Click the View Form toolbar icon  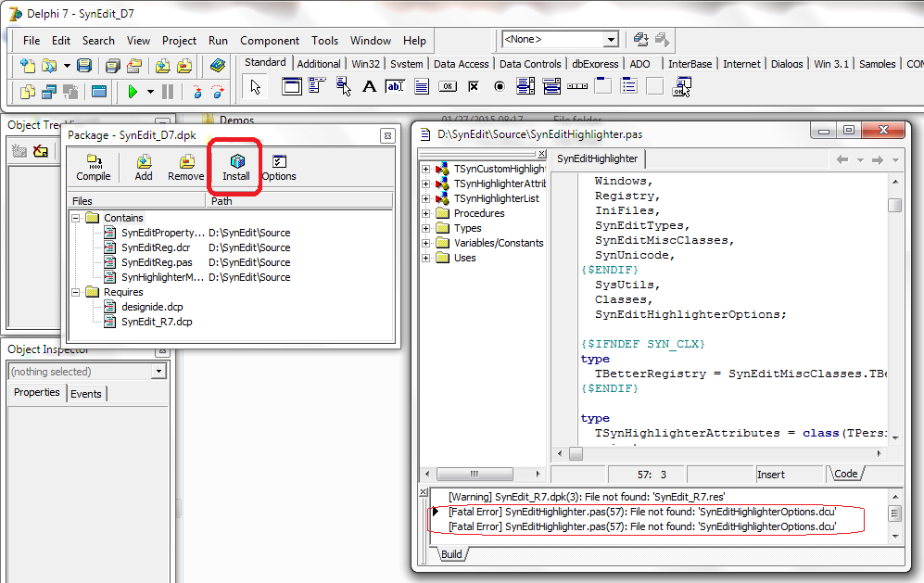(49, 92)
